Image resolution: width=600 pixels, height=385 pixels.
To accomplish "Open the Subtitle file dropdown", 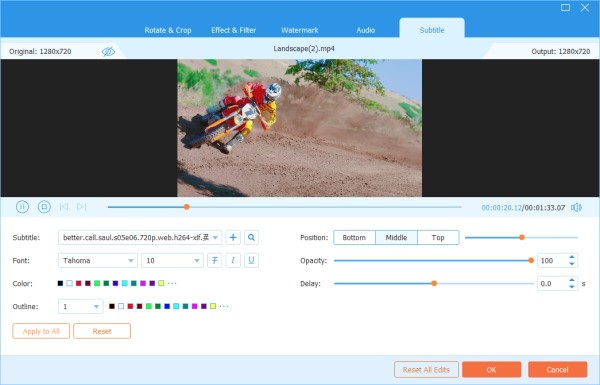I will click(140, 238).
